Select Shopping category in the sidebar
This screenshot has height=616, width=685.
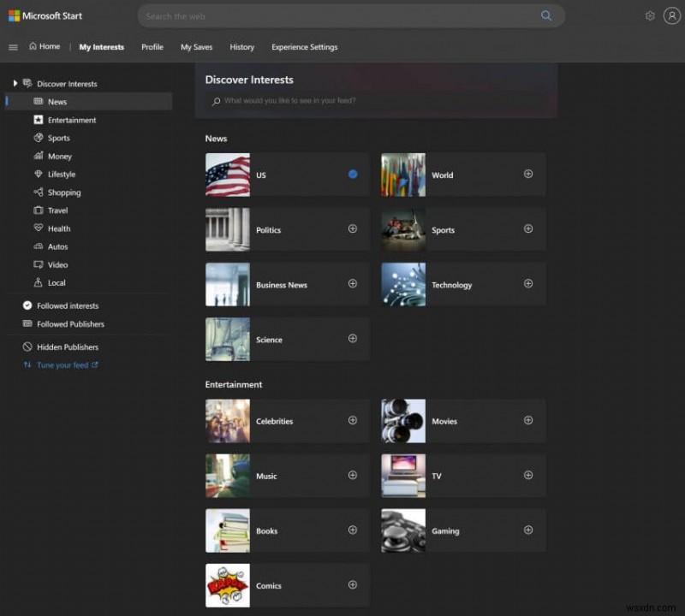point(63,192)
